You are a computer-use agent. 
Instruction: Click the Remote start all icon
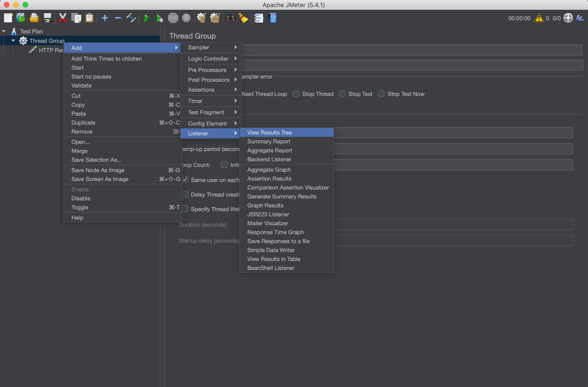tap(160, 18)
